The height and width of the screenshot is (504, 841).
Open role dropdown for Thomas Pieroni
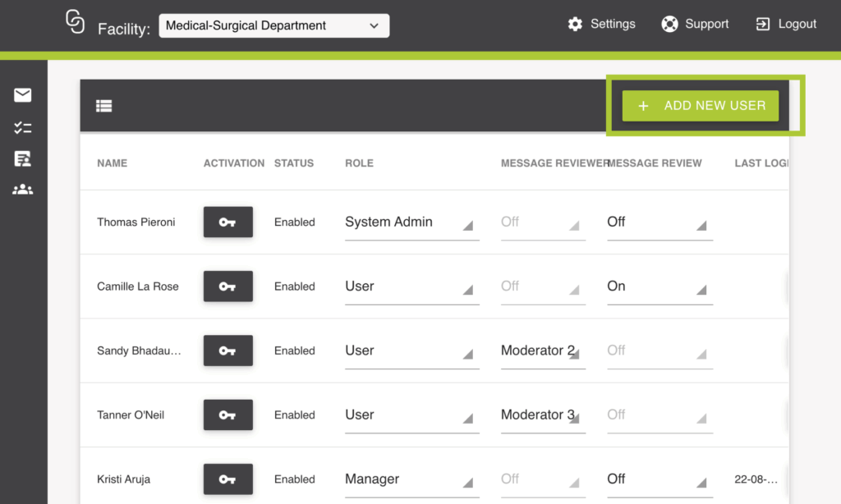coord(411,222)
